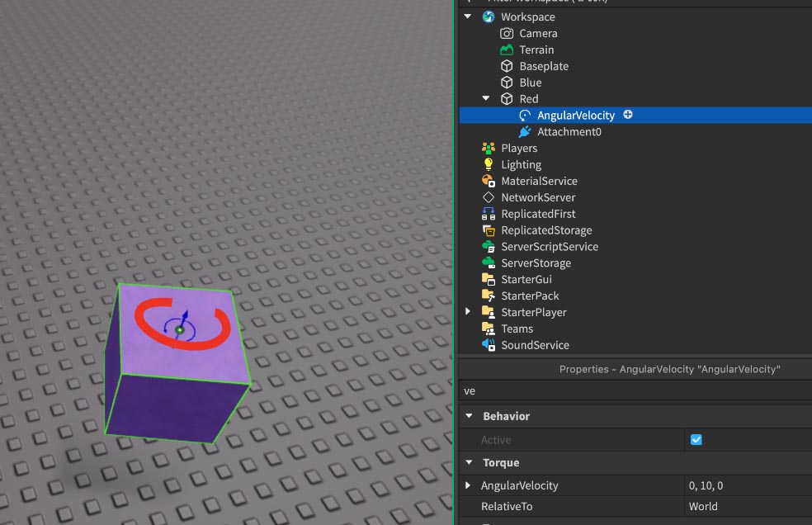
Task: Click the StarterGui folder icon
Action: (489, 279)
